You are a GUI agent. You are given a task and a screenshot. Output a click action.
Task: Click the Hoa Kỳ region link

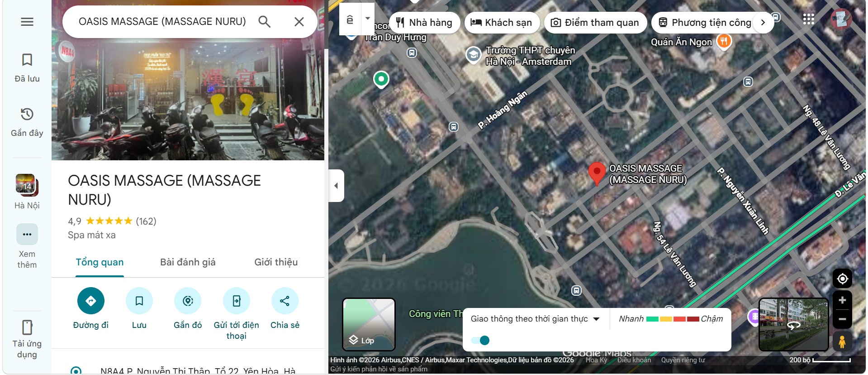pos(596,360)
